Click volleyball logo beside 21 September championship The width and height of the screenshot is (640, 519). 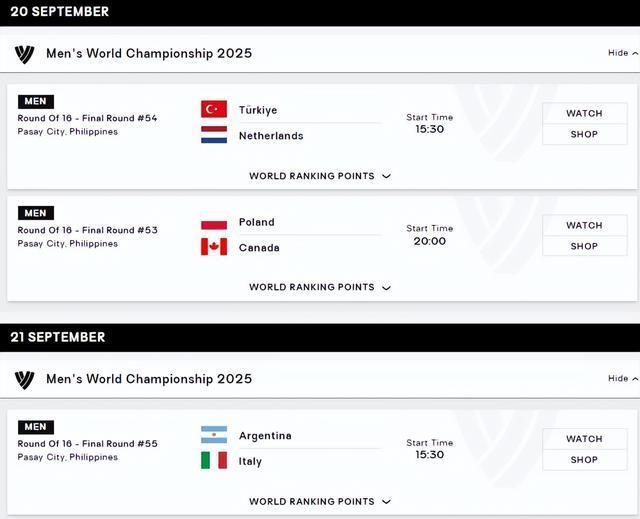click(x=25, y=379)
